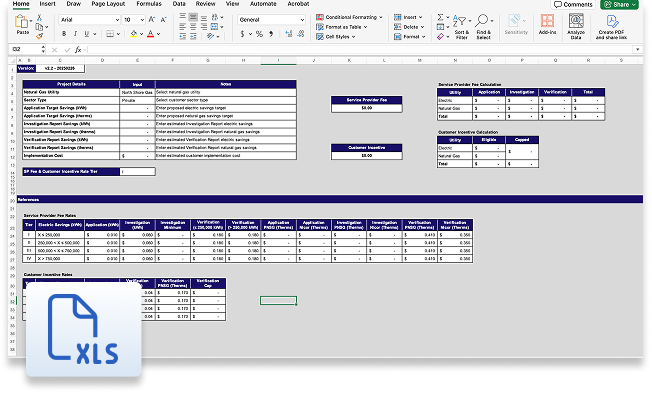The image size is (652, 393).
Task: Click the Paste clipboard icon
Action: tap(22, 22)
